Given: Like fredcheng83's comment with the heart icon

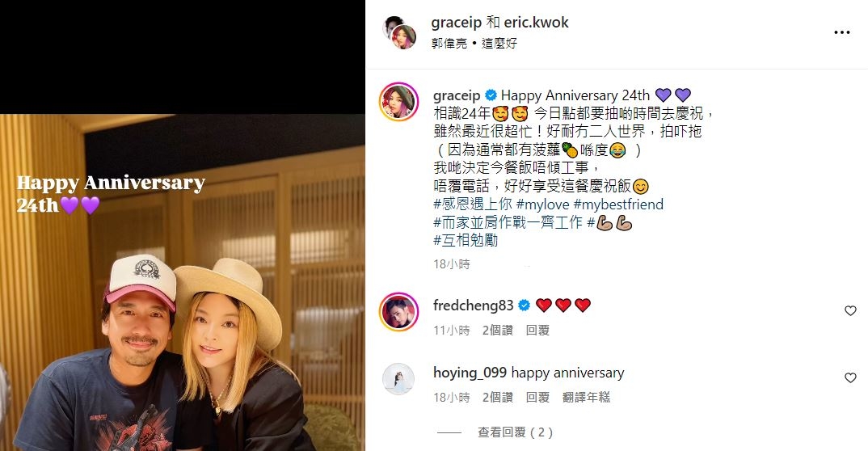Looking at the screenshot, I should pyautogui.click(x=850, y=311).
